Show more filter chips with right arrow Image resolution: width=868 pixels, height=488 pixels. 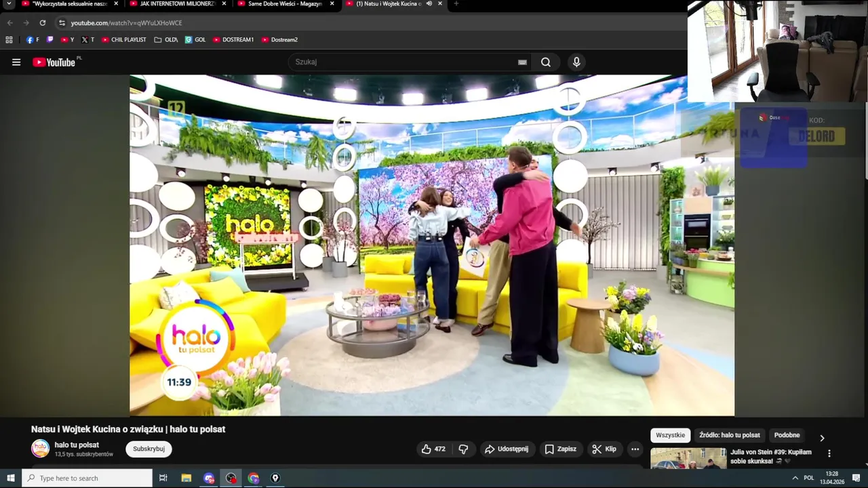pos(822,438)
